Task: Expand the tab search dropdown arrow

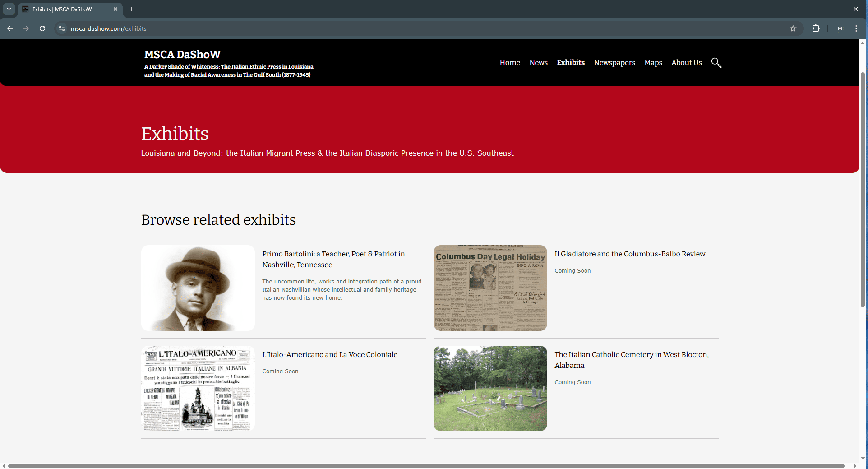Action: [x=9, y=9]
